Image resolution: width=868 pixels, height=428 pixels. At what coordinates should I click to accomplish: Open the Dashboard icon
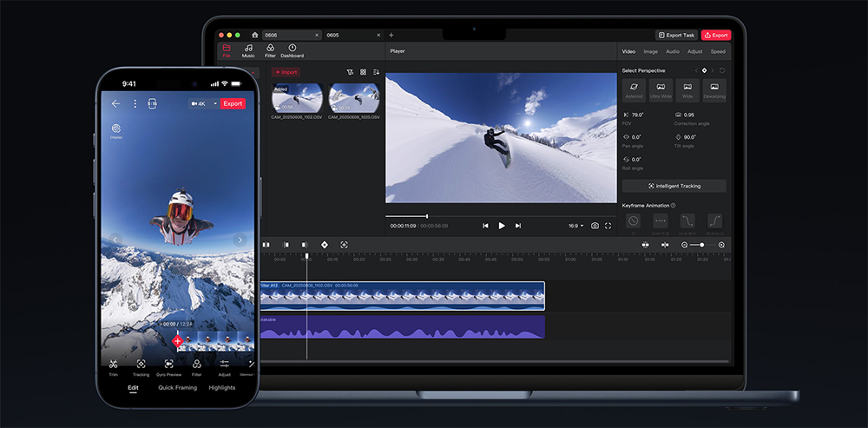click(x=292, y=49)
